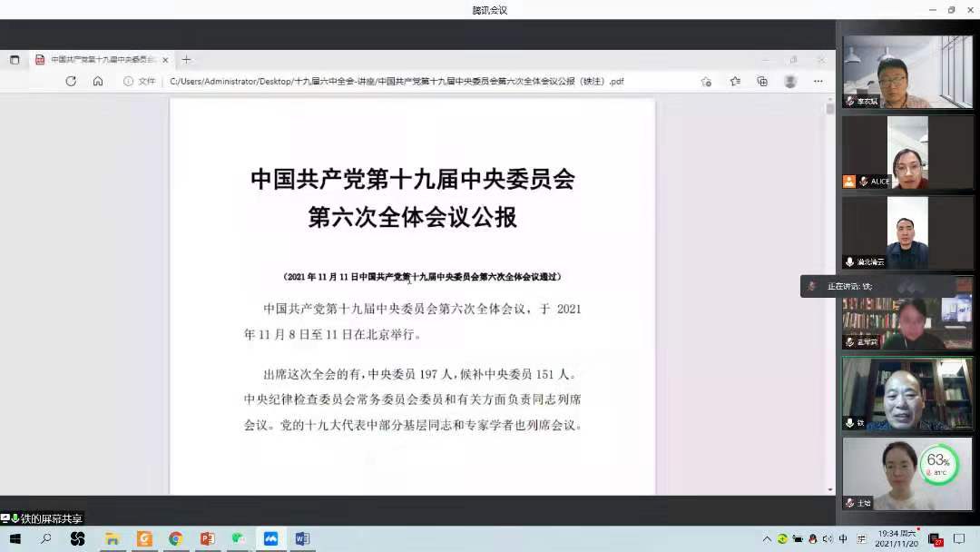The image size is (980, 552).
Task: Show hidden system tray icons
Action: 767,538
